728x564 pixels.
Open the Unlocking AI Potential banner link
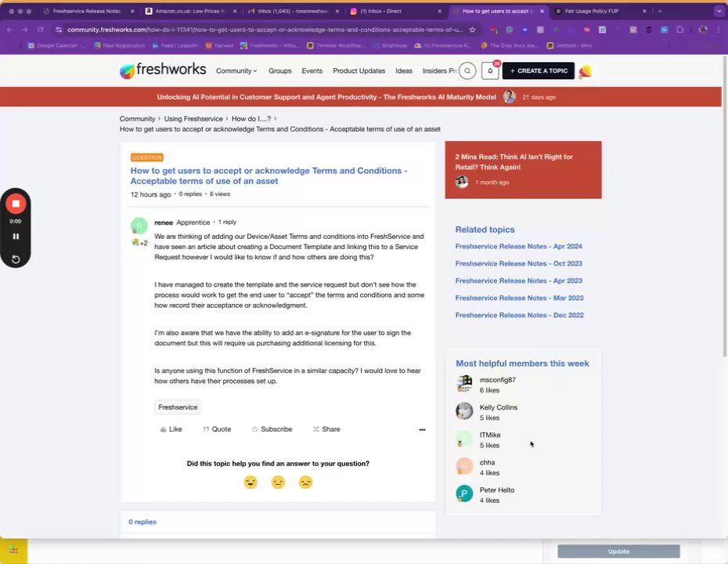[x=326, y=97]
